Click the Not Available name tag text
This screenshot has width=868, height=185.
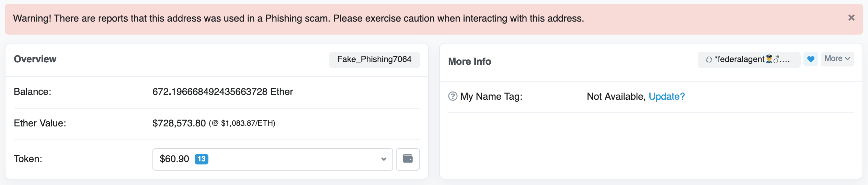(616, 97)
